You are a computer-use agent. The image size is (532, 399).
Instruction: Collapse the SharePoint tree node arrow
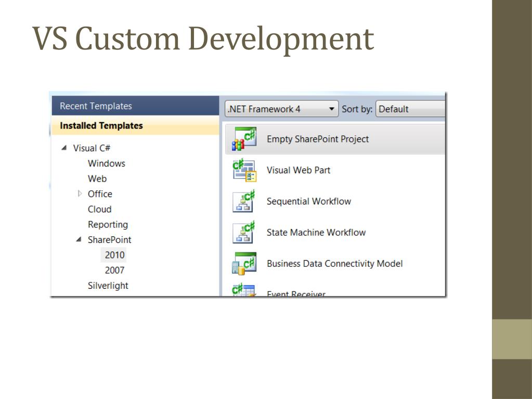tap(79, 239)
